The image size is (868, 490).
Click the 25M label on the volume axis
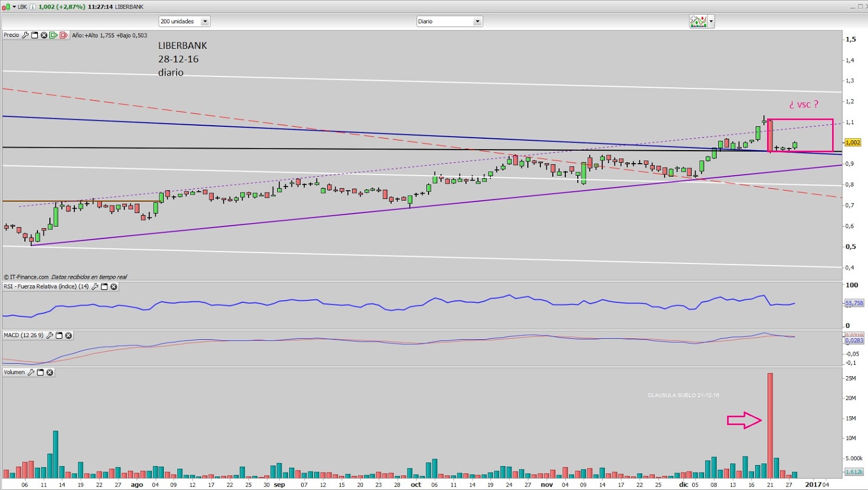click(x=851, y=378)
